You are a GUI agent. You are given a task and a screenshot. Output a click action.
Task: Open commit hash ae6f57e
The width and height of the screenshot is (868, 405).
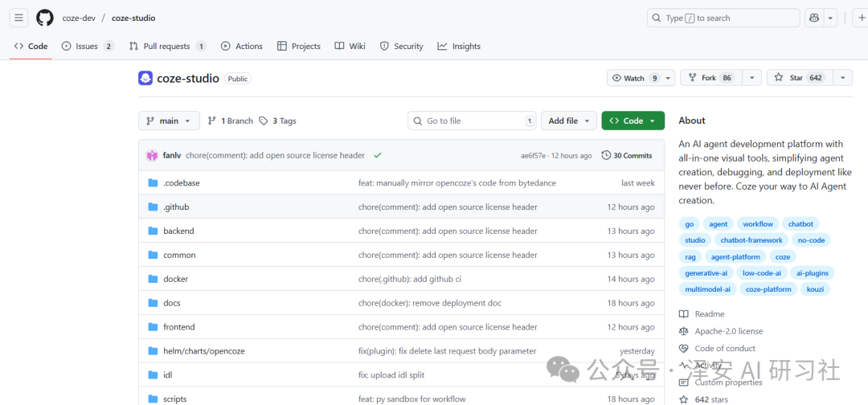(x=533, y=155)
